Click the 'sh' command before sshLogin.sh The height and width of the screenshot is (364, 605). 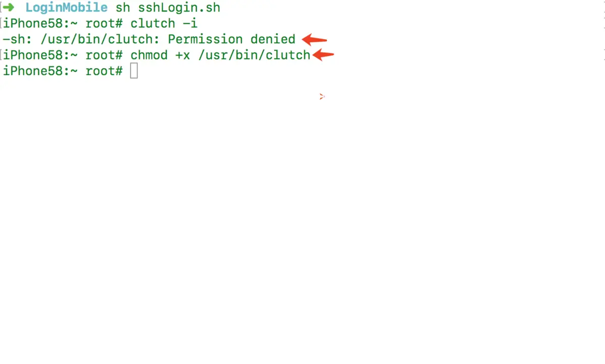point(123,8)
